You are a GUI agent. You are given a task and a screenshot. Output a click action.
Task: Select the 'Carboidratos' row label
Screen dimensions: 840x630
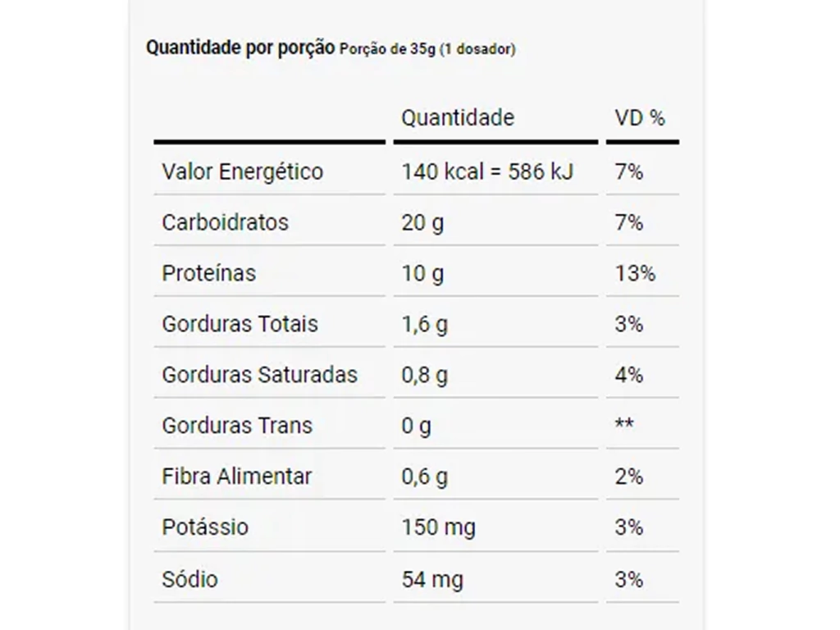point(226,223)
